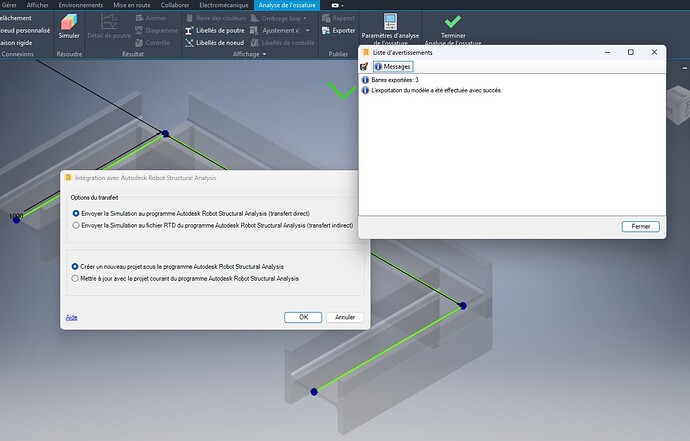
Task: Toggle Libellés de poutre icon
Action: click(189, 30)
